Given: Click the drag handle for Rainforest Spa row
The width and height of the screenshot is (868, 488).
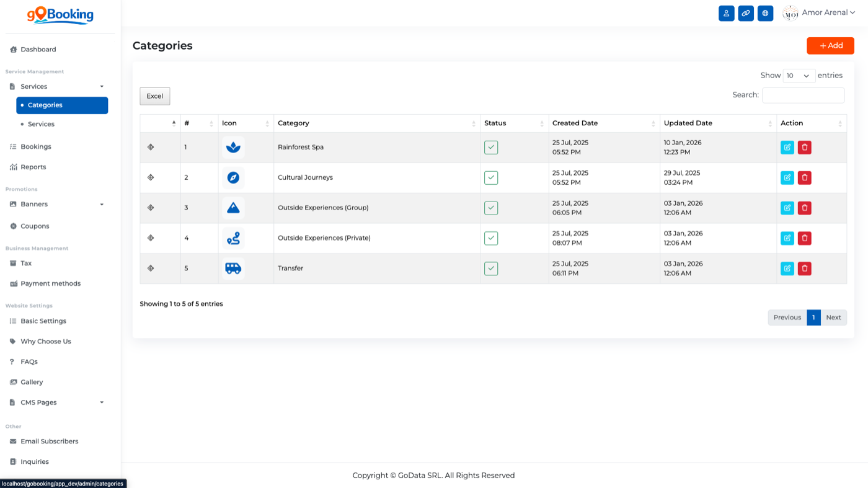Looking at the screenshot, I should [x=151, y=148].
